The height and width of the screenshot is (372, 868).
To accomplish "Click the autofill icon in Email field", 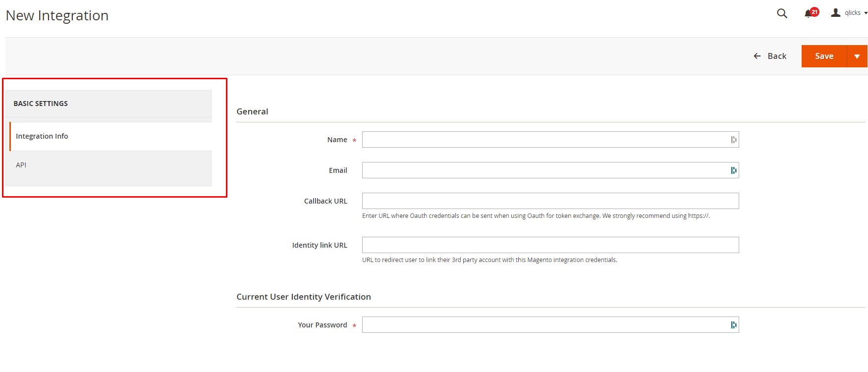I will click(734, 170).
